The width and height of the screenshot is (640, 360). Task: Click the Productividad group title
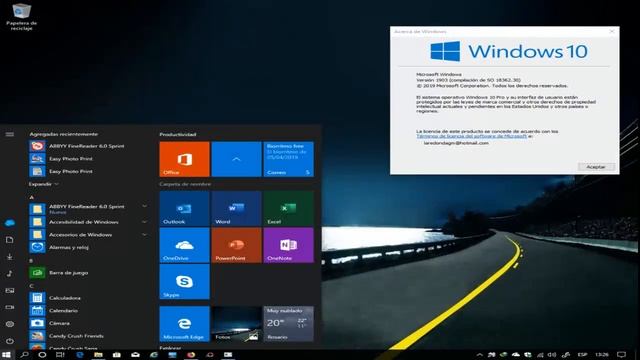[178, 134]
